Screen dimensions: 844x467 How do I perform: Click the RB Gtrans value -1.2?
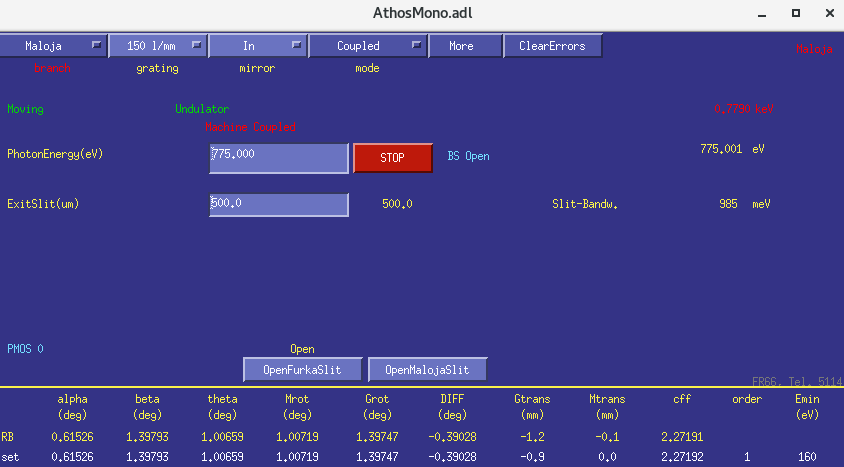[x=532, y=437]
